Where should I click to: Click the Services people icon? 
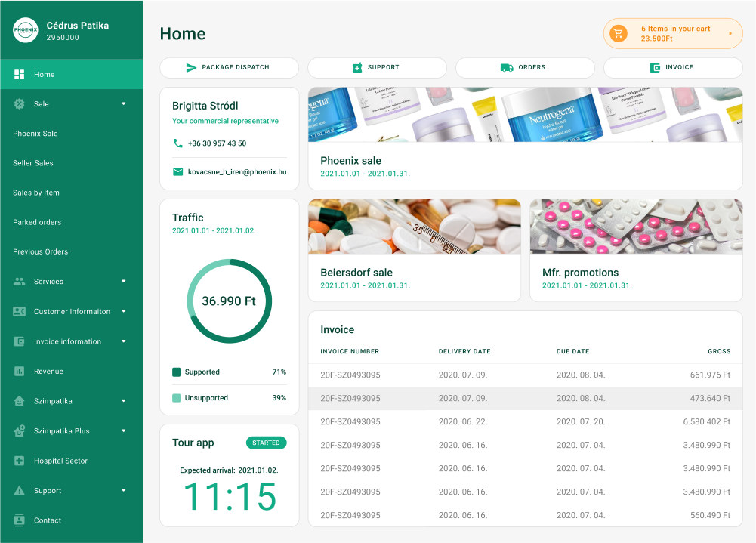pyautogui.click(x=20, y=281)
